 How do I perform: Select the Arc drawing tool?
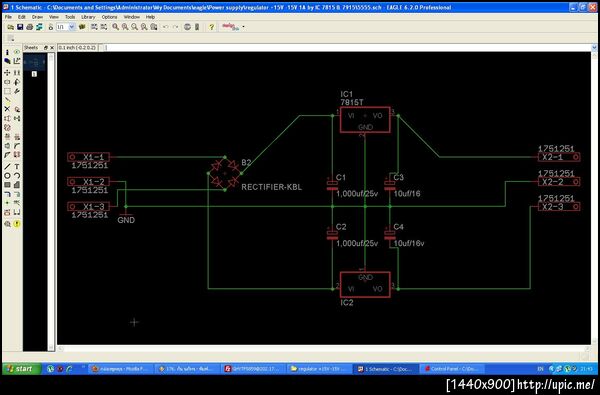point(17,176)
